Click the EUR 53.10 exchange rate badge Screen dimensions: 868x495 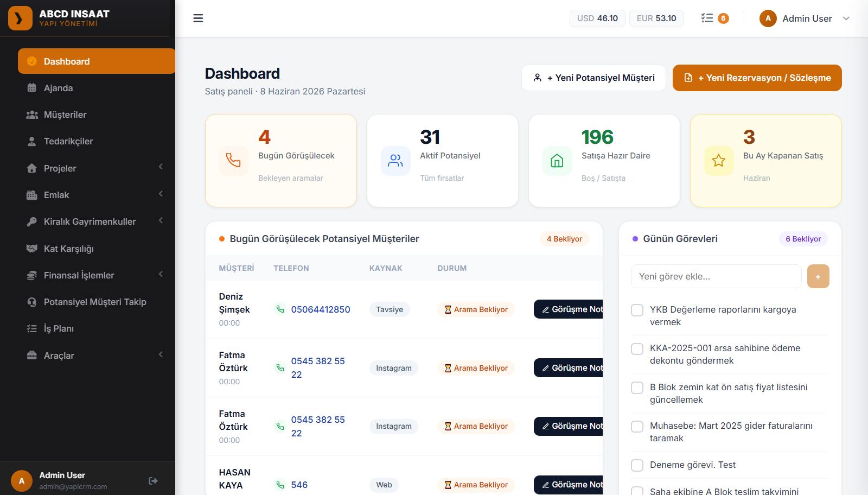[656, 18]
